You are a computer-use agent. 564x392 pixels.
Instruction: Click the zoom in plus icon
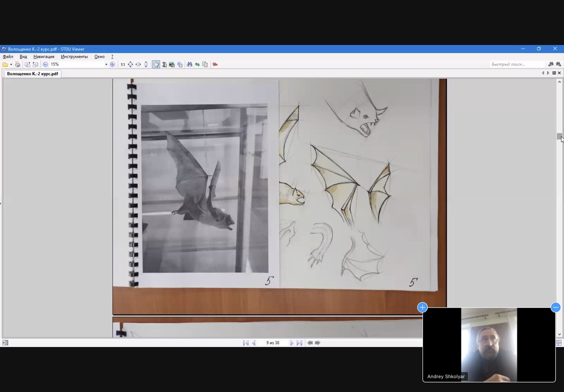point(112,65)
